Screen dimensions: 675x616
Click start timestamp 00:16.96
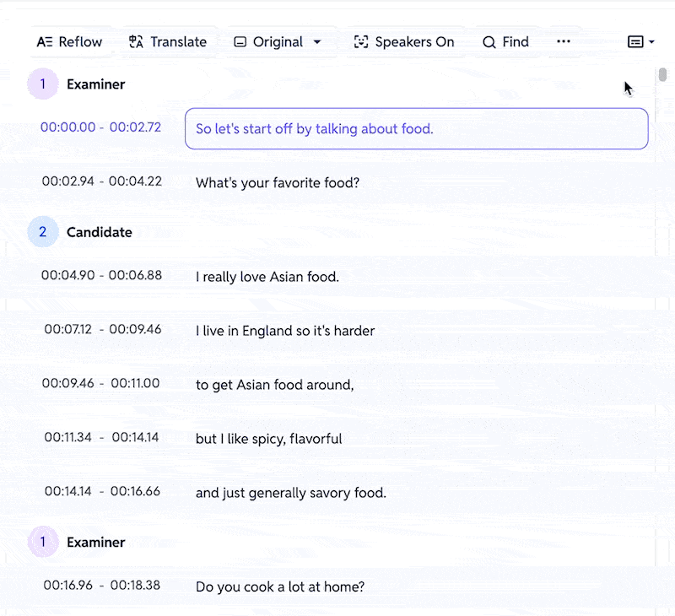click(x=68, y=586)
